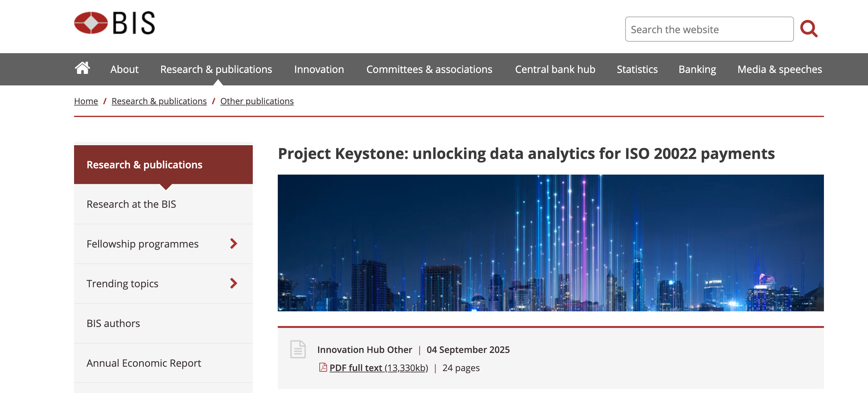Open the About menu

[124, 69]
